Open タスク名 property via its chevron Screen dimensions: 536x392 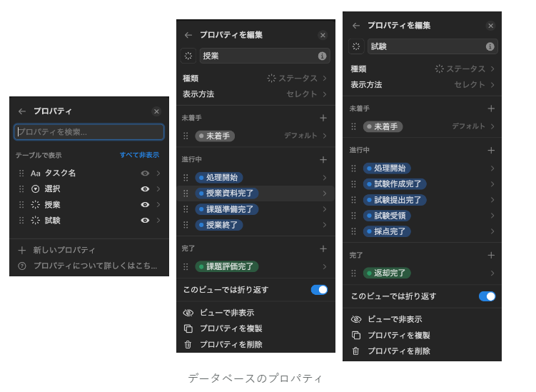tap(158, 174)
